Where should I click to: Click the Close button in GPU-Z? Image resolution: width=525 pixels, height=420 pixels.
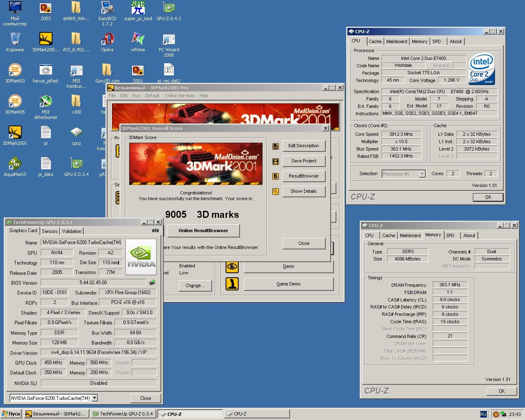point(146,398)
